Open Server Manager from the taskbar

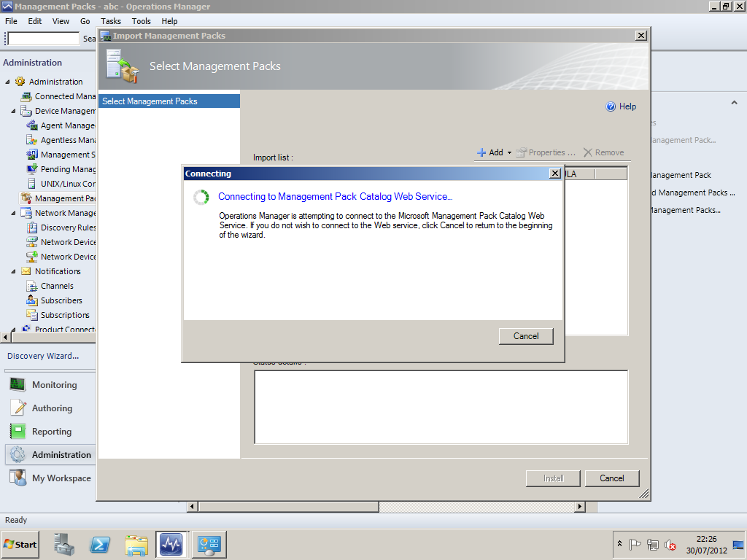coord(64,544)
